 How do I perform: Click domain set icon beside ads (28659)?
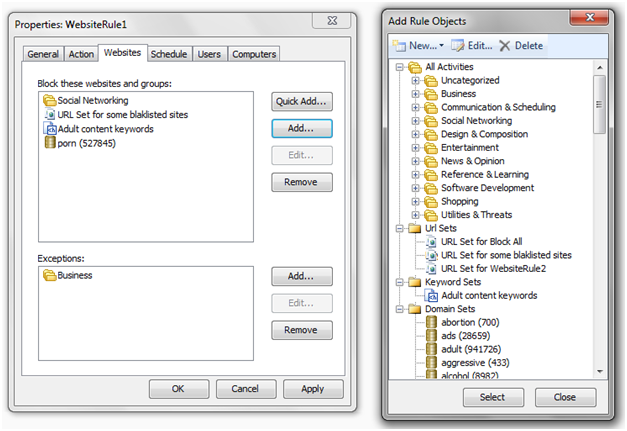click(431, 336)
